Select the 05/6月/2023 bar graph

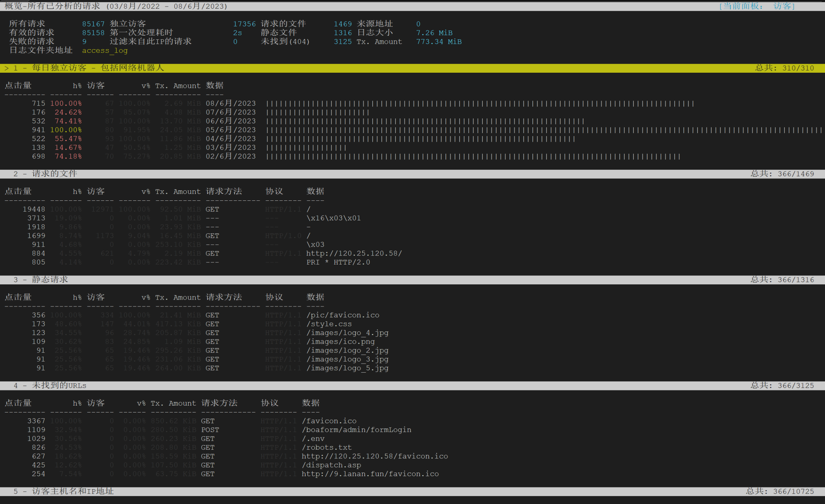point(544,130)
